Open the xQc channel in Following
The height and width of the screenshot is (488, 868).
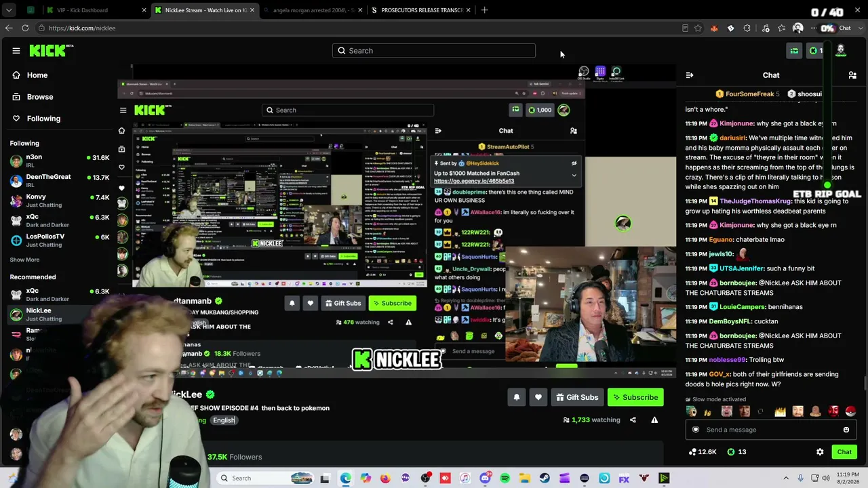pos(60,220)
